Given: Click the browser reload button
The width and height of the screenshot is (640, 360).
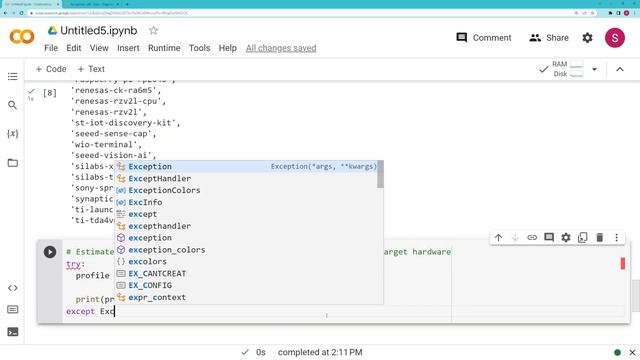Looking at the screenshot, I should coord(22,13).
